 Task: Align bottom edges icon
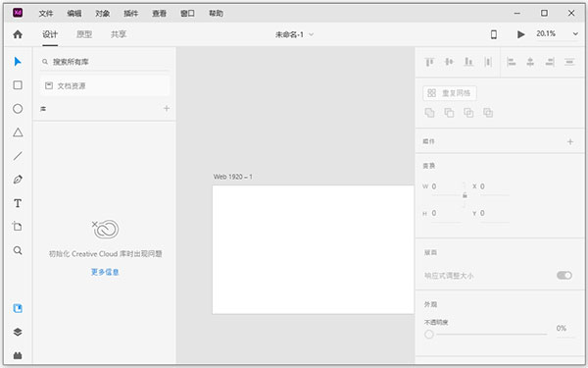pos(468,62)
